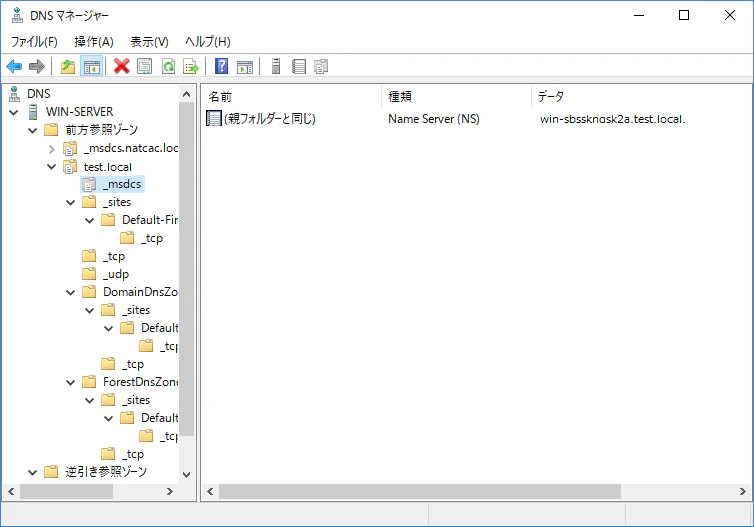Click tree pane horizontal scroll right arrow
This screenshot has height=527, width=754.
pos(169,491)
